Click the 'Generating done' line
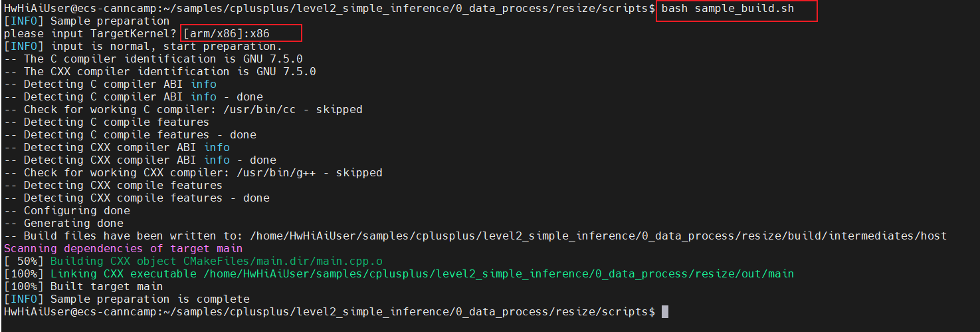Screen dimensions: 980x332 pos(73,224)
